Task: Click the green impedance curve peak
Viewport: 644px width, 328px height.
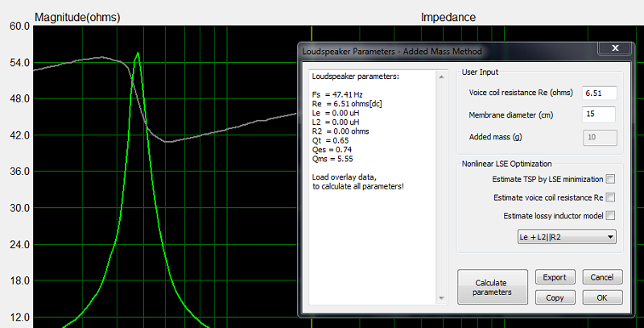Action: [x=138, y=53]
